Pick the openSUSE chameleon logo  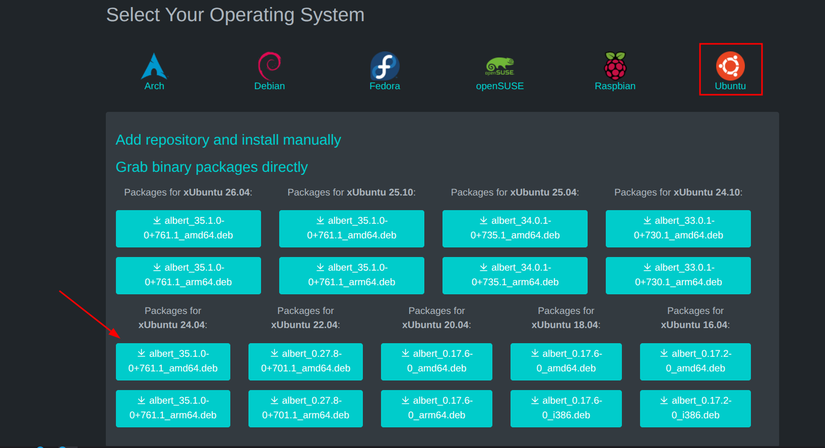tap(499, 66)
